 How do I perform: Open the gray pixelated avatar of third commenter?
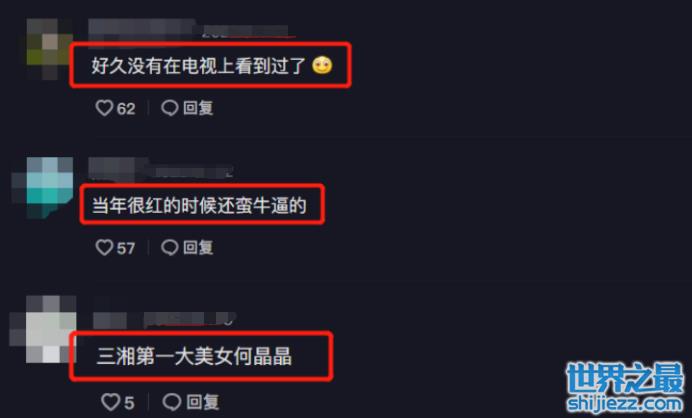click(x=43, y=329)
